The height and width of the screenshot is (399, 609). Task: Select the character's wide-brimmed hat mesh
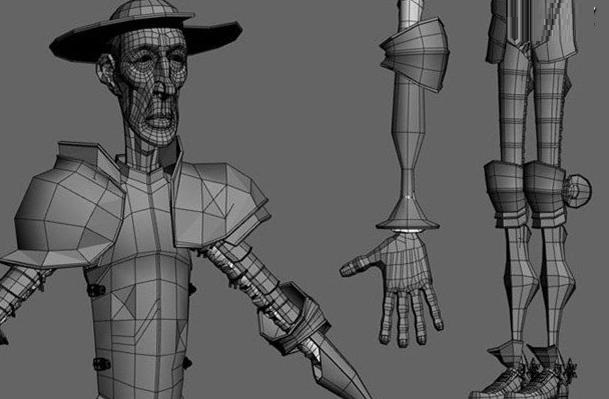click(146, 31)
